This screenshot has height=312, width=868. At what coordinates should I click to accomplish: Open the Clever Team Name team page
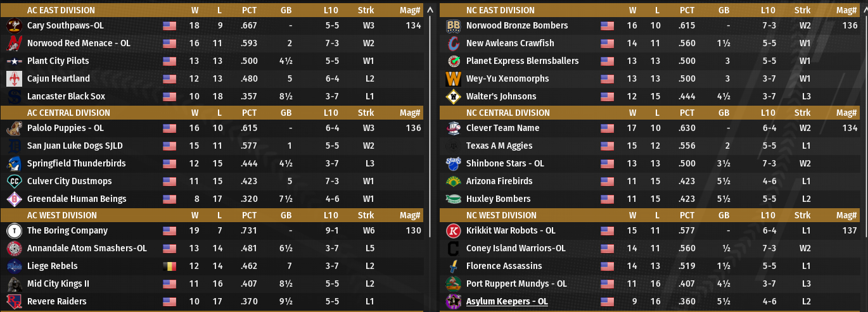tap(502, 128)
